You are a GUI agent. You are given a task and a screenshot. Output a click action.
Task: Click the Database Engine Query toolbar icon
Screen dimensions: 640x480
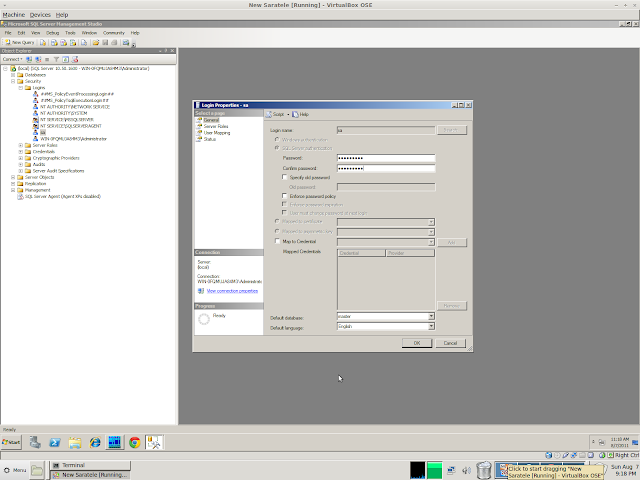tap(43, 42)
